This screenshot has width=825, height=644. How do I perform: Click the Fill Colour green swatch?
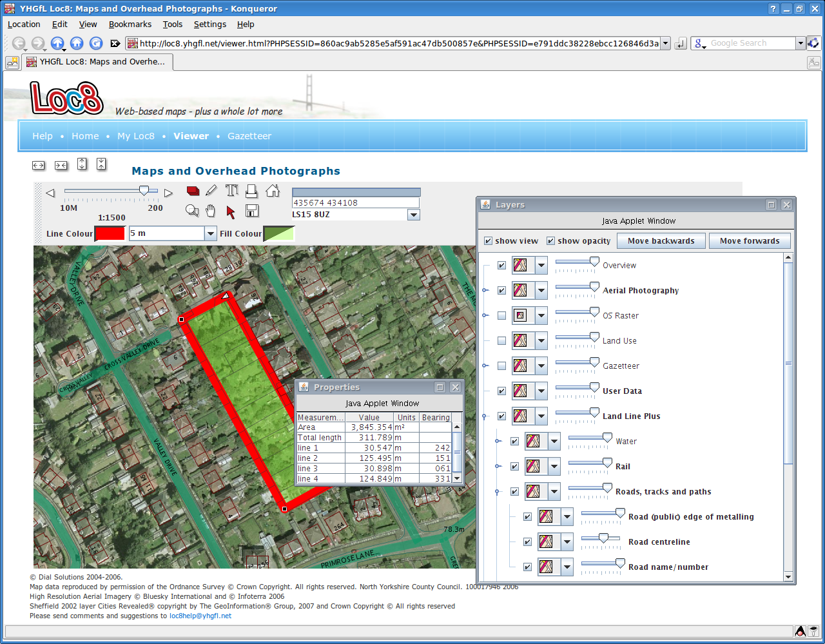(x=279, y=233)
